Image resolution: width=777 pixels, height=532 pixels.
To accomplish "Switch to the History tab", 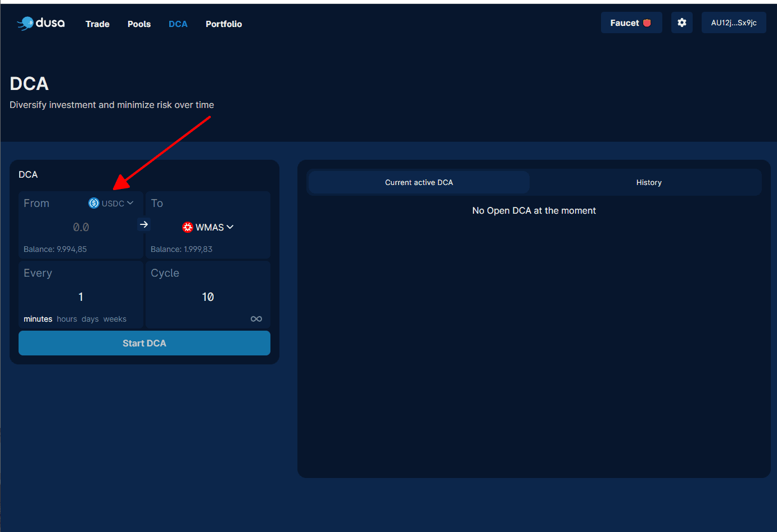I will [649, 182].
